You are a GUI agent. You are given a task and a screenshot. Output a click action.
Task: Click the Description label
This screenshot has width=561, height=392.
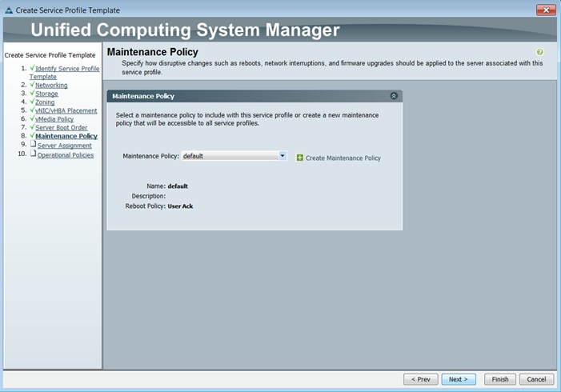click(149, 196)
